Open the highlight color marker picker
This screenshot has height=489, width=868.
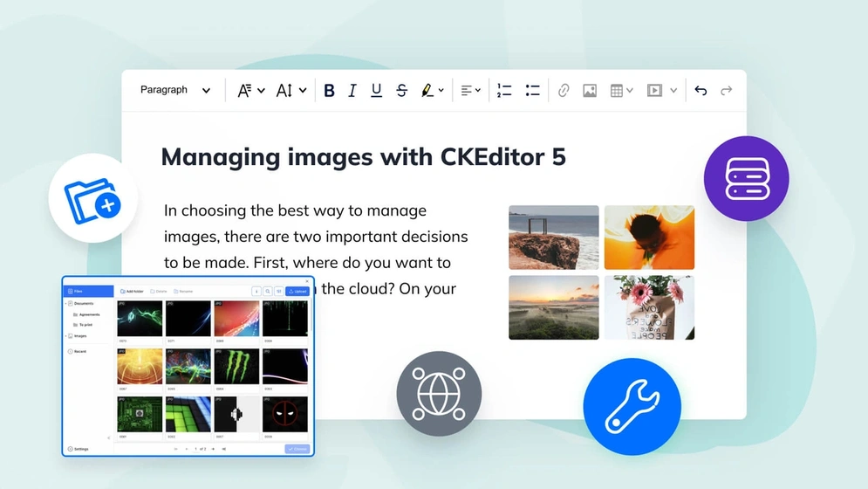(x=433, y=91)
